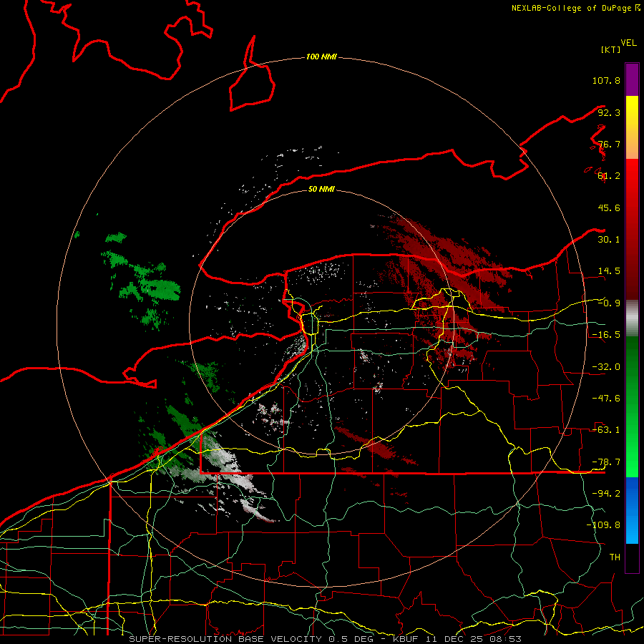Image resolution: width=644 pixels, height=644 pixels.
Task: Pick the red segment of the color bar
Action: click(632, 229)
